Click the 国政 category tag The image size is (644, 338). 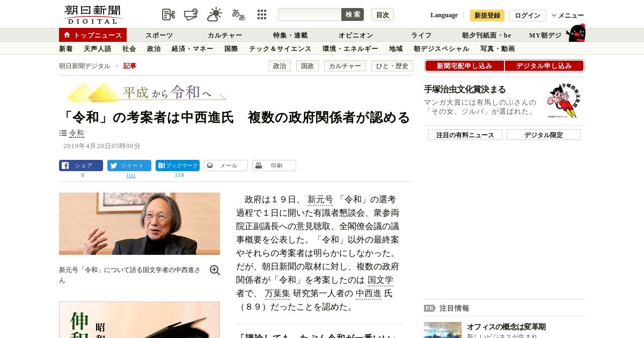coord(308,66)
